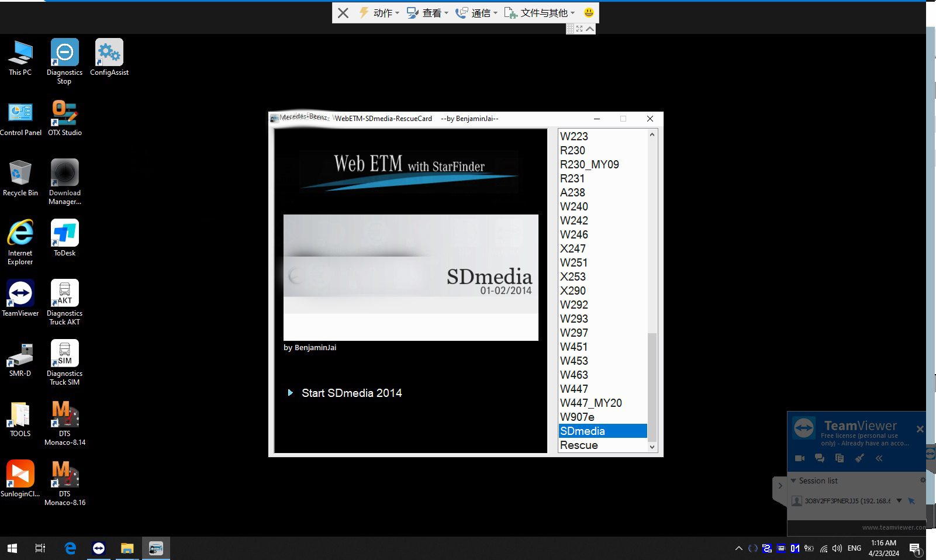The image size is (936, 560).
Task: Select the highlighted SDmedia list entry
Action: coord(603,431)
